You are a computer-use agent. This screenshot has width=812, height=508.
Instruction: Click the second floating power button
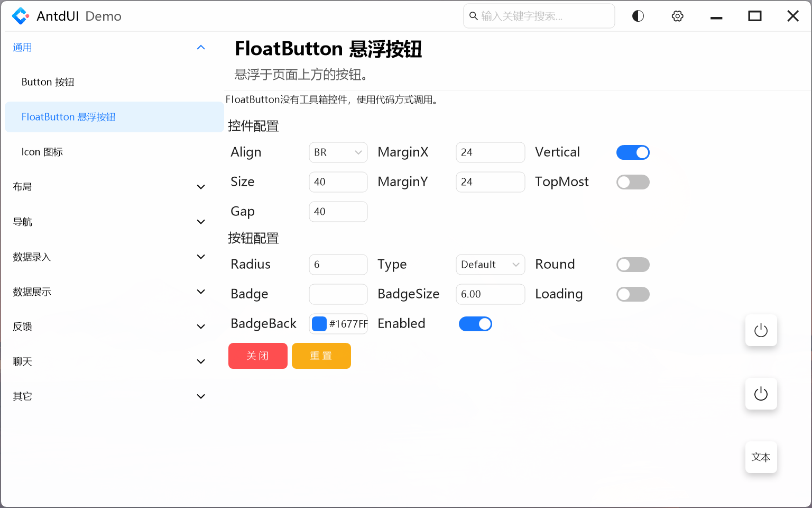pos(761,394)
